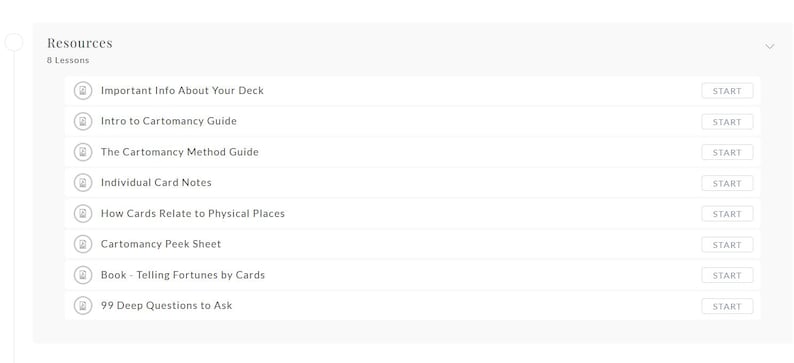
Task: Start the Individual Card Notes lesson
Action: coord(727,183)
